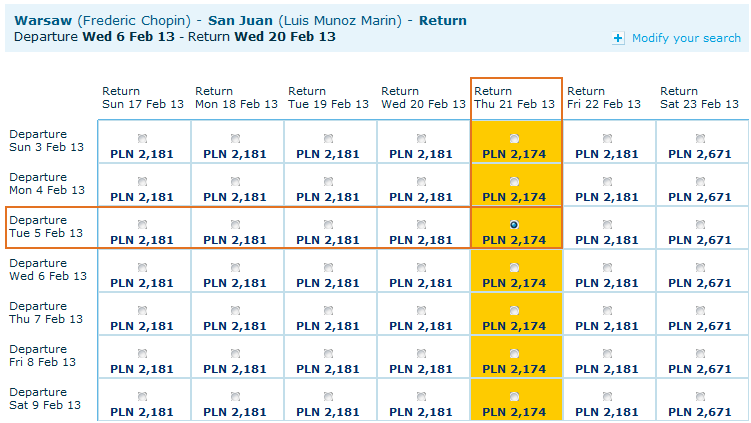The width and height of the screenshot is (751, 423).
Task: Choose Wed 6 Feb departure, Sat 23 Feb return fare
Action: pos(700,268)
